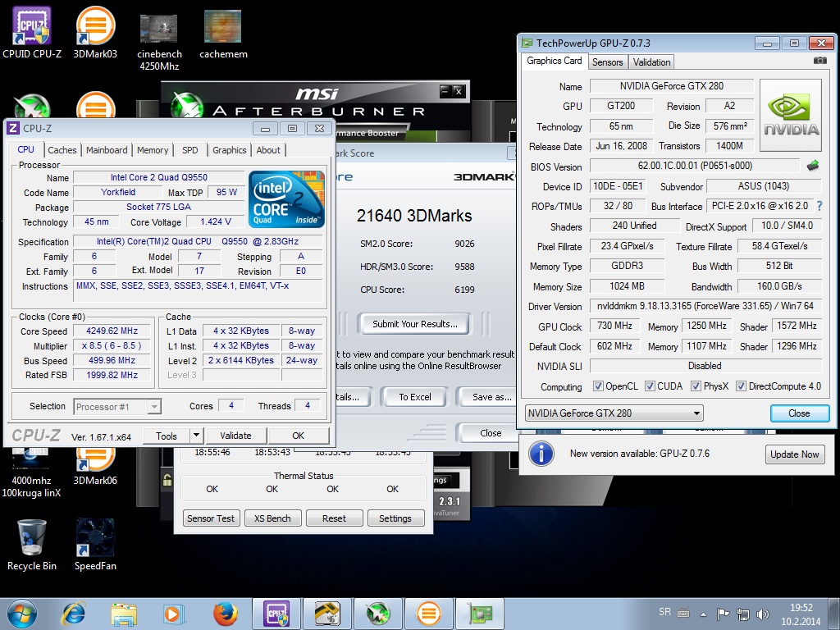
Task: Click the Update Now button
Action: pos(793,454)
